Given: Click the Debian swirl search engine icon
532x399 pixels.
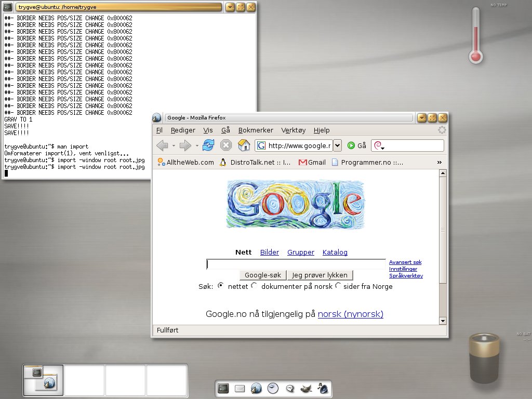Looking at the screenshot, I should (379, 146).
